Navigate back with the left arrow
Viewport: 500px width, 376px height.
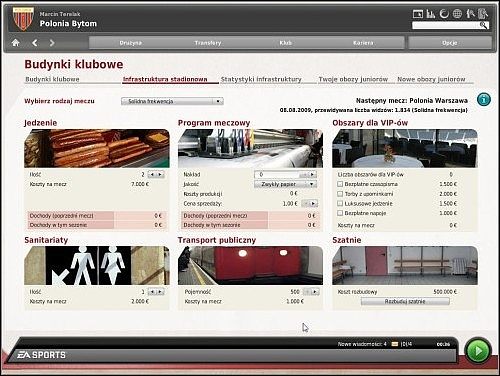(x=35, y=43)
